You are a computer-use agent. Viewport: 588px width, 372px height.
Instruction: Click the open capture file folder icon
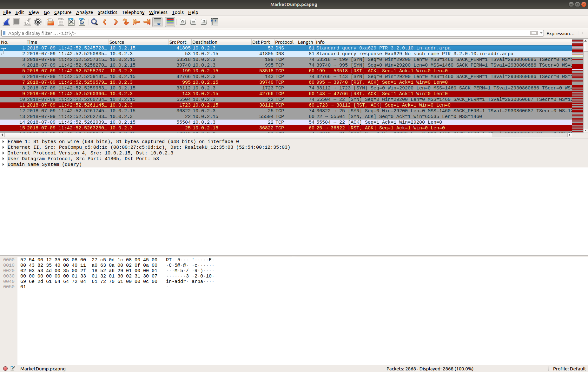tap(50, 22)
